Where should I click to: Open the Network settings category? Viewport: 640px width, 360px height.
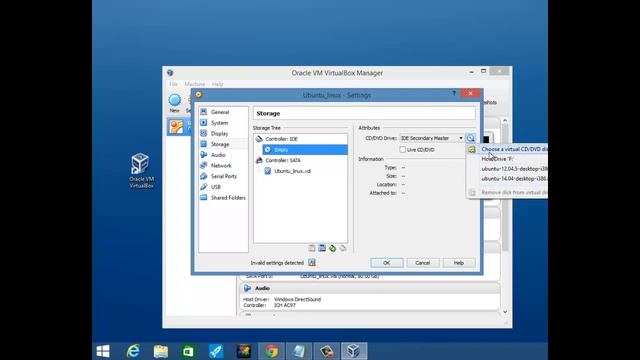click(221, 165)
